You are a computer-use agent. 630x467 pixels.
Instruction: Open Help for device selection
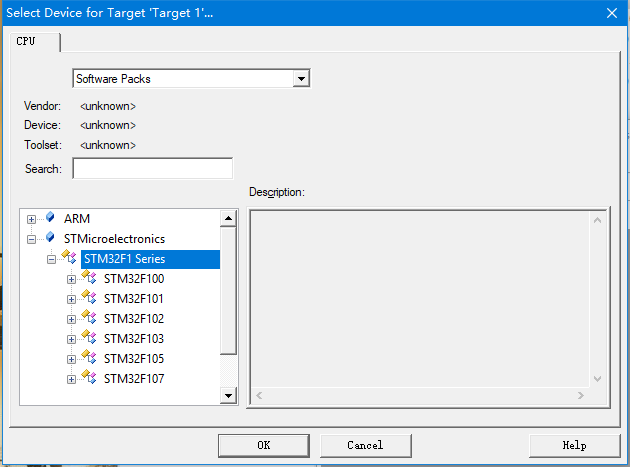click(x=575, y=445)
